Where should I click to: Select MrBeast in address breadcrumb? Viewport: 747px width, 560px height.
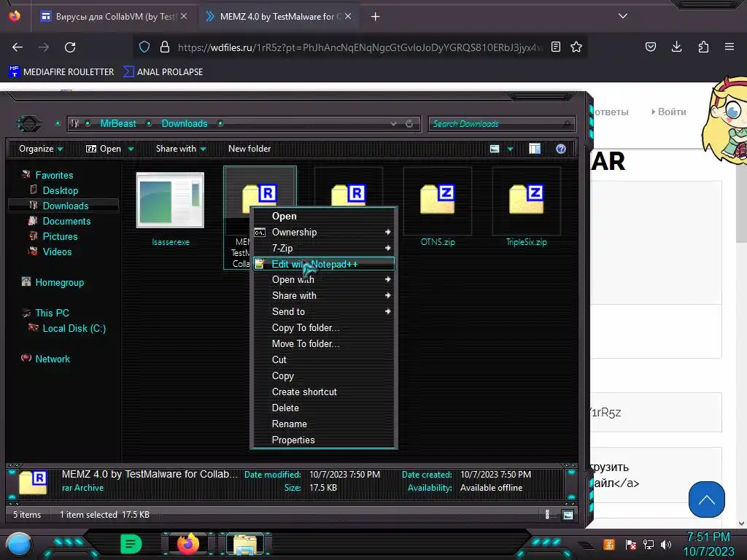pyautogui.click(x=118, y=123)
